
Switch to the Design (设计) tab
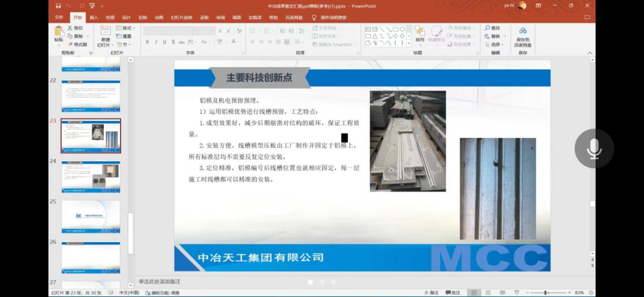[126, 17]
